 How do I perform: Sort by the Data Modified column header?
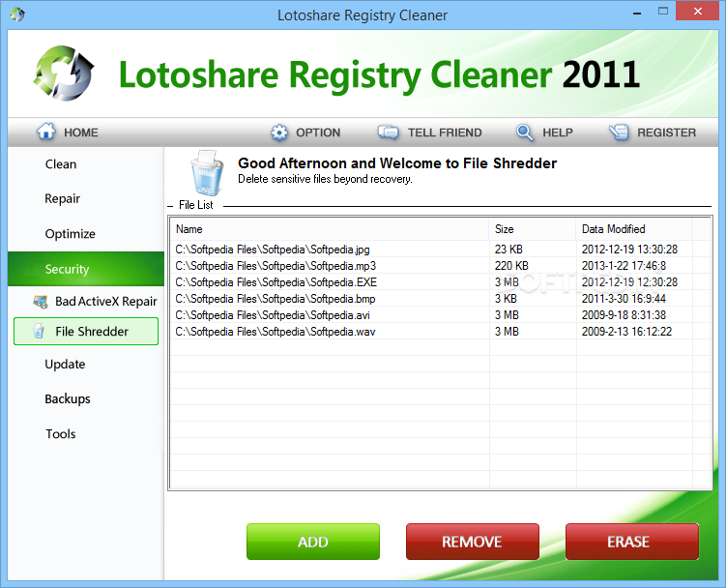pos(634,229)
